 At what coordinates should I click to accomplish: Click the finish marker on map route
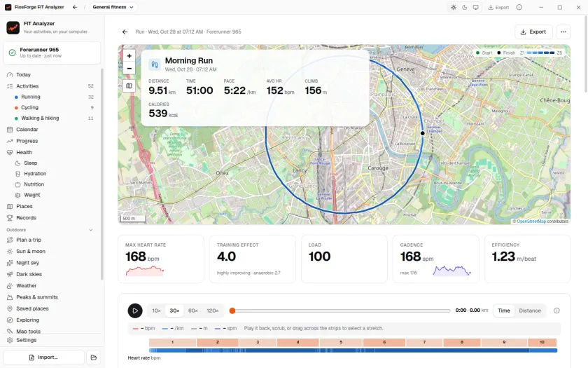pyautogui.click(x=423, y=133)
